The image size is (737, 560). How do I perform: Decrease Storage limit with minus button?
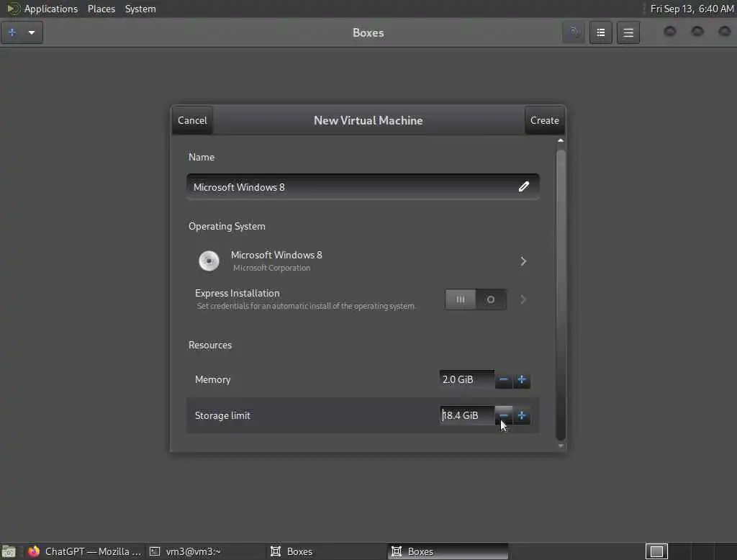coord(503,415)
